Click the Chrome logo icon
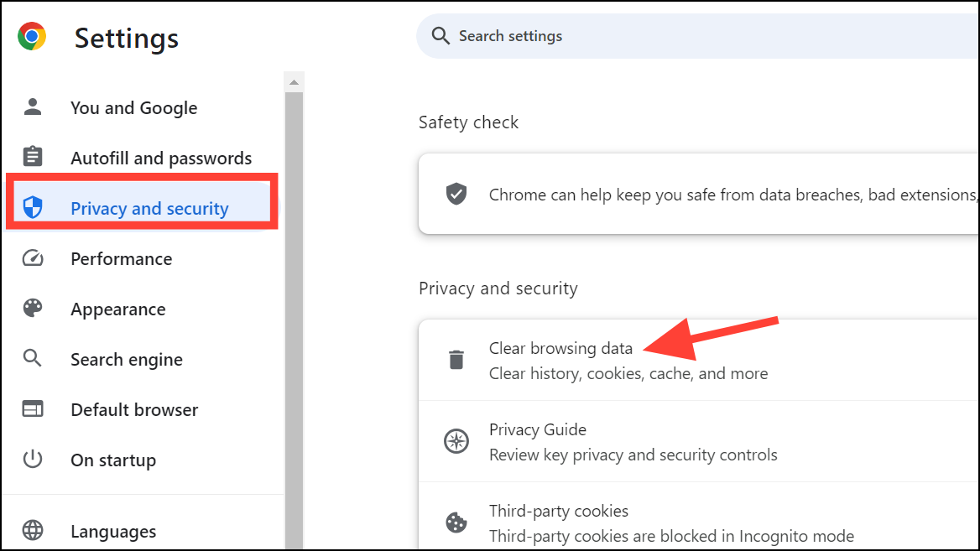The height and width of the screenshot is (551, 980). [x=30, y=36]
